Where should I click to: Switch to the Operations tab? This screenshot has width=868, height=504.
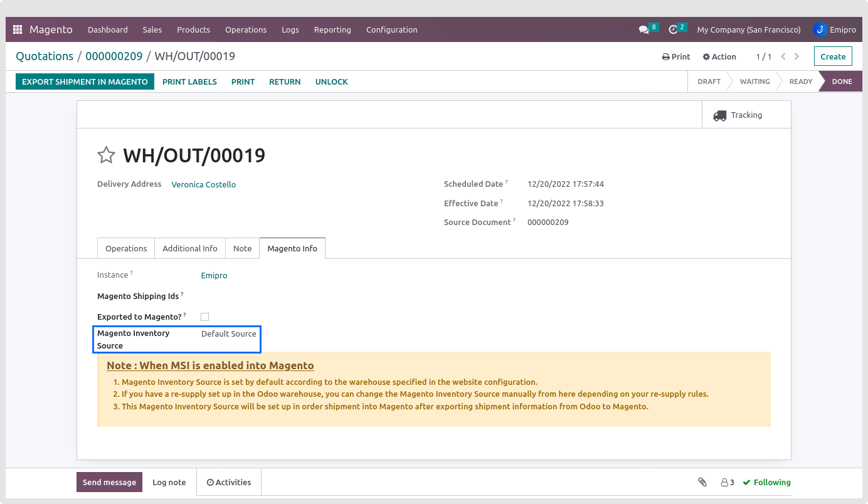pos(126,248)
